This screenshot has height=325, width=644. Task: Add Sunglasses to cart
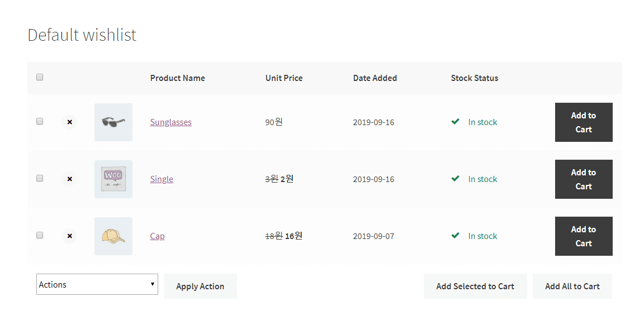[x=584, y=122]
